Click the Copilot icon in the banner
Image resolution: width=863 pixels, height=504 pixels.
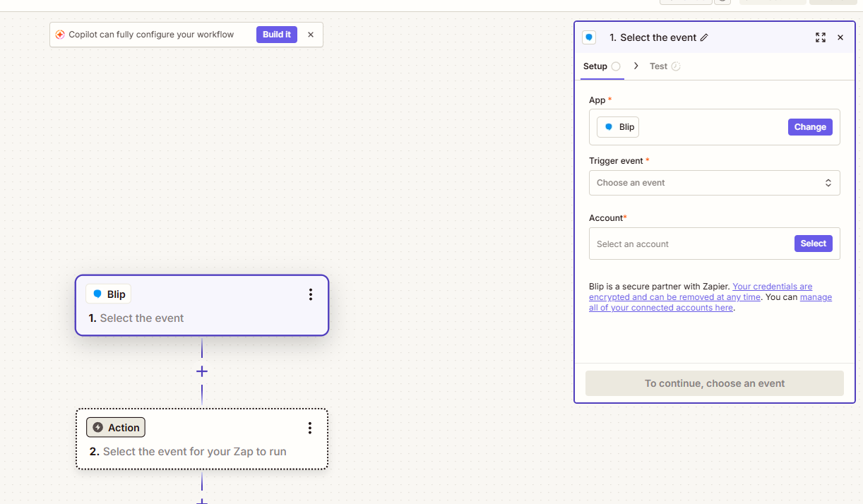coord(60,35)
